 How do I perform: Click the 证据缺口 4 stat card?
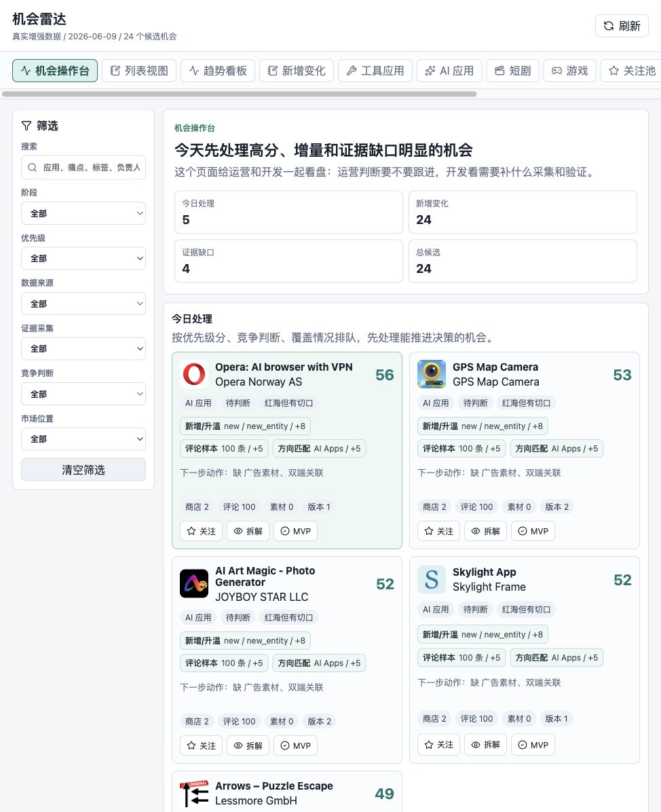288,261
